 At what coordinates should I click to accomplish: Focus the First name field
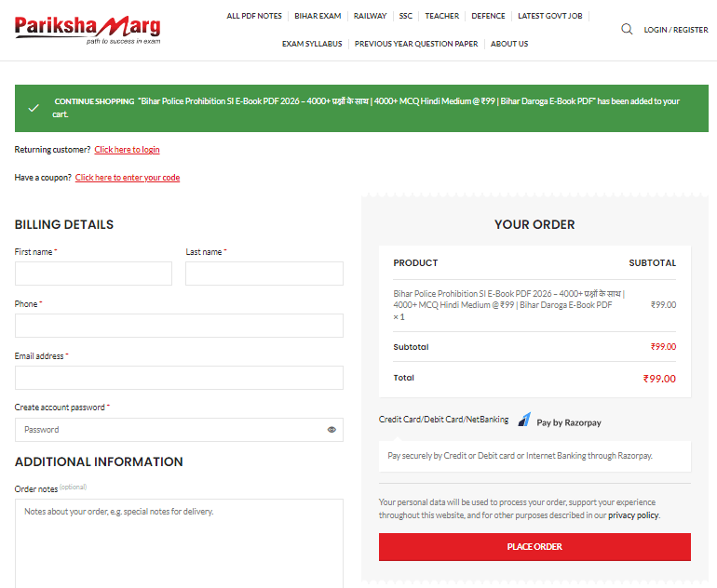[93, 274]
